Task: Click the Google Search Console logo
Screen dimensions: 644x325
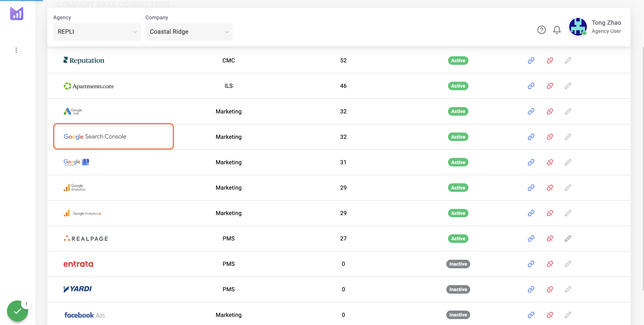Action: (x=95, y=137)
